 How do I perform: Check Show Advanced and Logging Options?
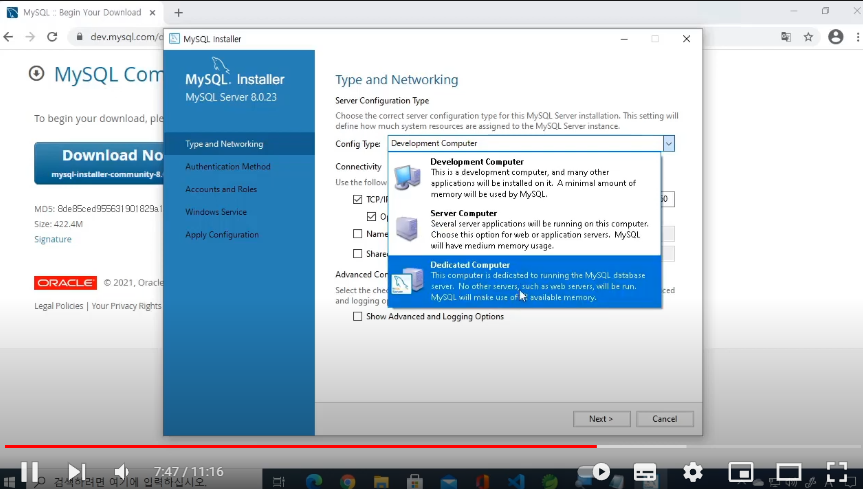point(358,317)
